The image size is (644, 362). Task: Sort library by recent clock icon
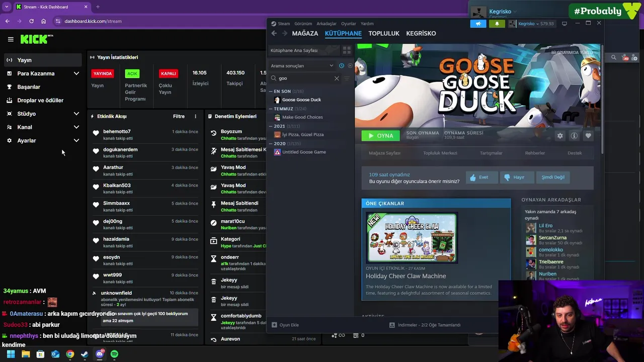coord(341,66)
